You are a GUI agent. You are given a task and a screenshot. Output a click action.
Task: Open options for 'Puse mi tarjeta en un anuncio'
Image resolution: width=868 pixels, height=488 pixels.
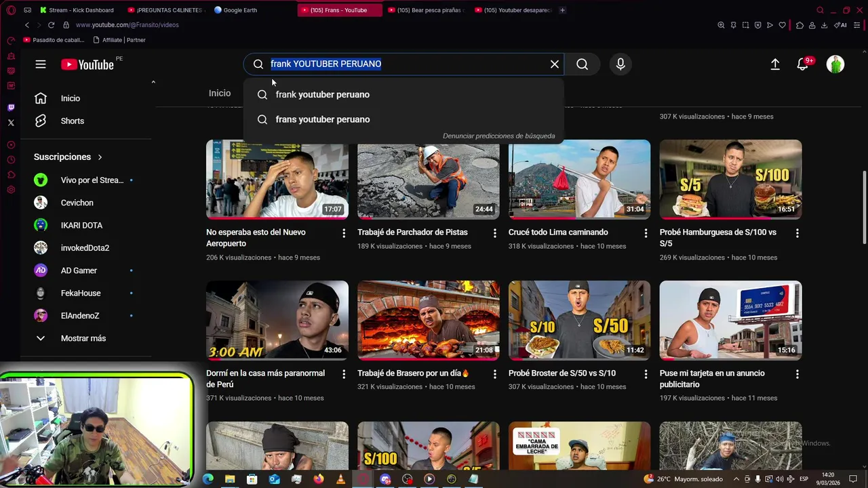pos(797,374)
